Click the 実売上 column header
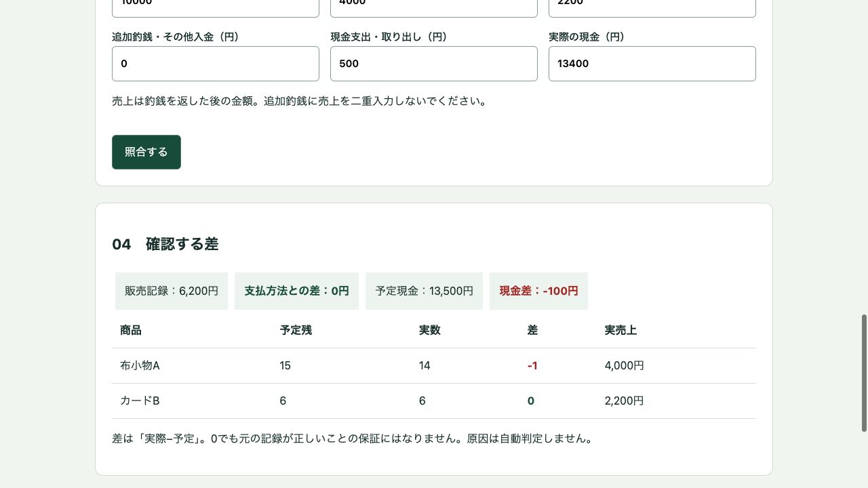 pyautogui.click(x=620, y=330)
